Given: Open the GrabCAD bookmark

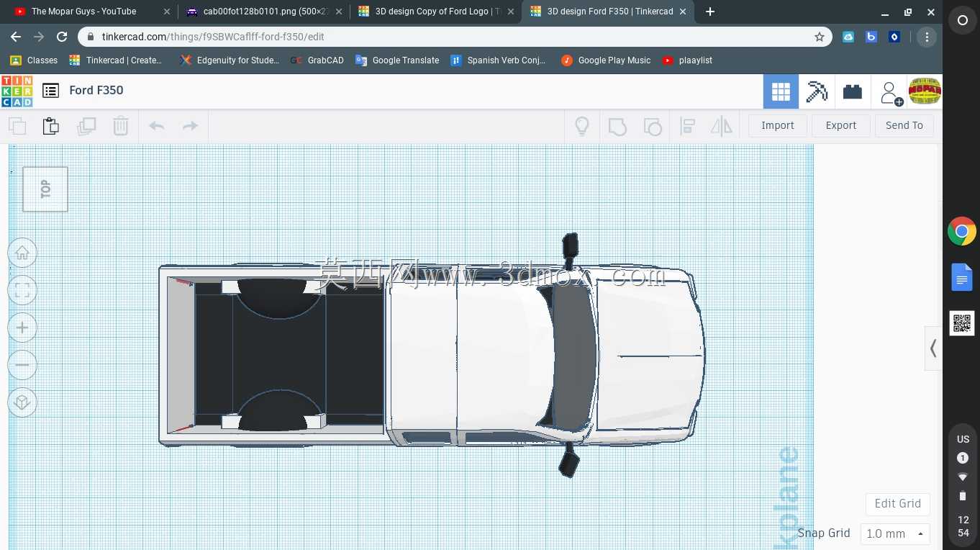Looking at the screenshot, I should coord(317,60).
